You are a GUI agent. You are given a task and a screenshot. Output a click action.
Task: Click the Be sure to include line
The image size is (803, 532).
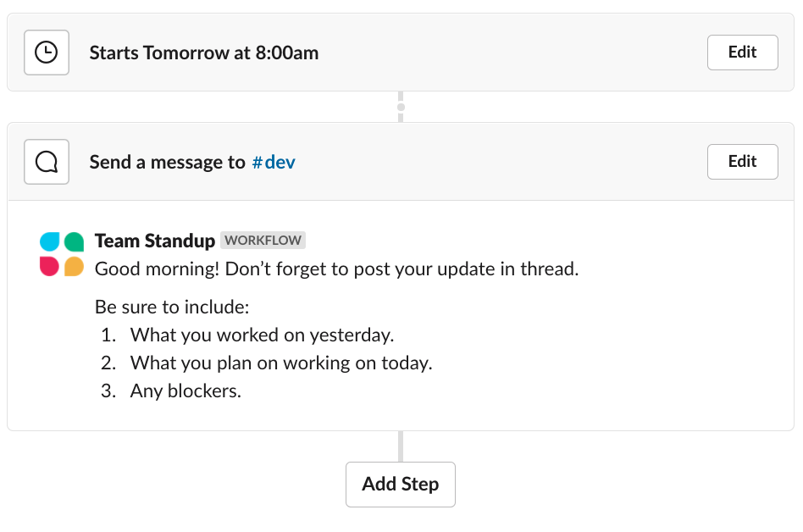(172, 307)
